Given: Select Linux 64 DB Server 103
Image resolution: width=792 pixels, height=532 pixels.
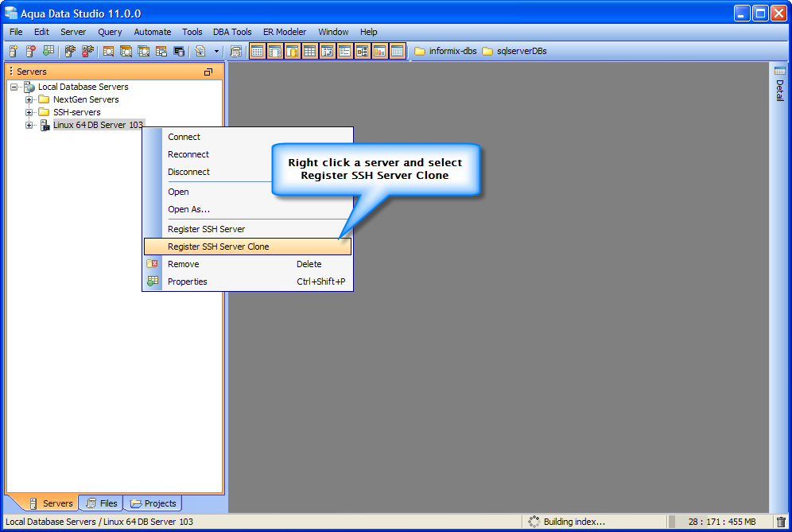Looking at the screenshot, I should pyautogui.click(x=98, y=125).
